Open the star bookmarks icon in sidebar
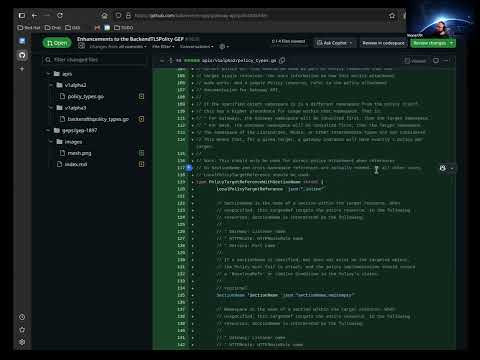The height and width of the screenshot is (360, 480). point(22,330)
